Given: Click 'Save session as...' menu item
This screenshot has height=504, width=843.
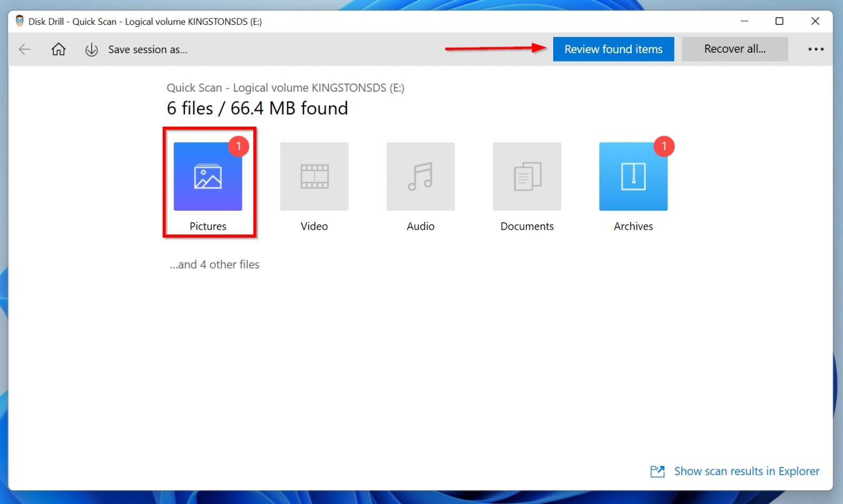Looking at the screenshot, I should (148, 49).
